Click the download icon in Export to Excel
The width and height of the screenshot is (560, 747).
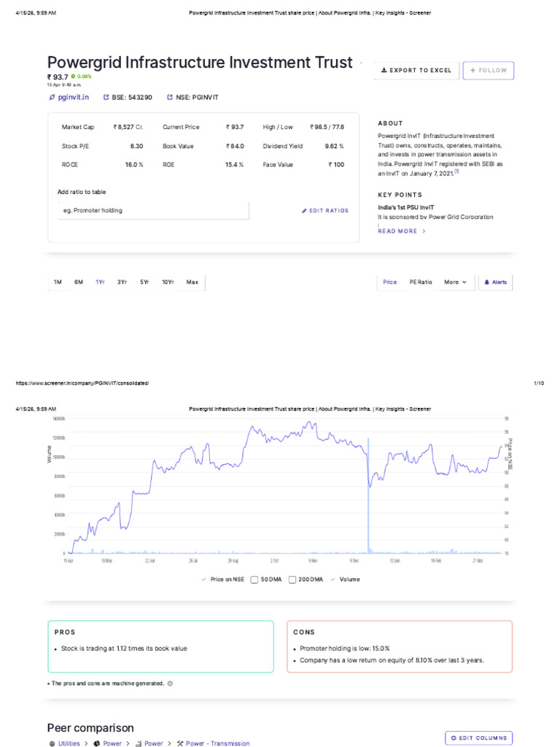coord(384,70)
